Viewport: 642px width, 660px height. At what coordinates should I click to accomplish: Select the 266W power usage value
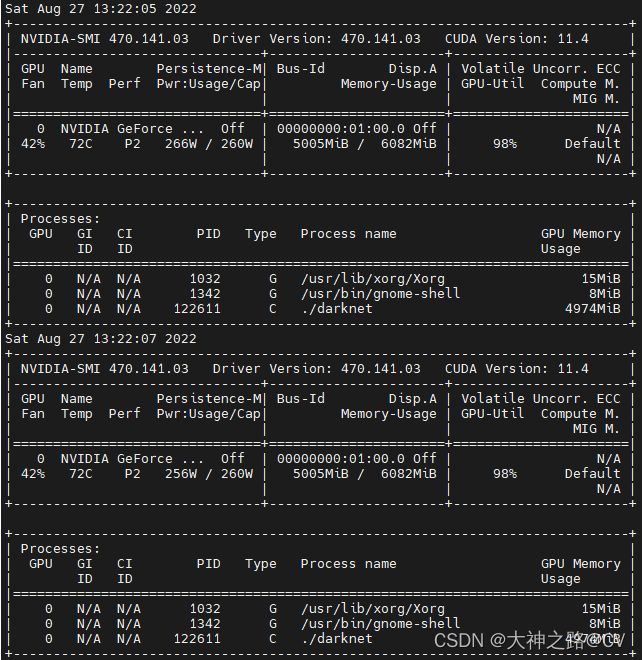point(181,144)
